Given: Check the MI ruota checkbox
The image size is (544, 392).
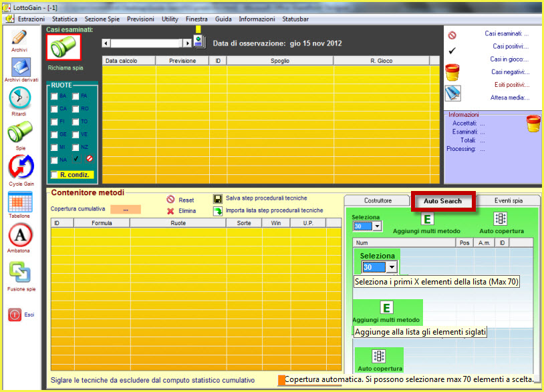Looking at the screenshot, I should click(54, 148).
